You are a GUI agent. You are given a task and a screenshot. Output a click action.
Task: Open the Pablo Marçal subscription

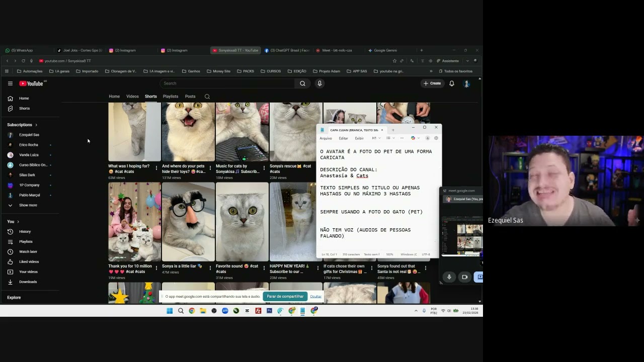coord(29,195)
